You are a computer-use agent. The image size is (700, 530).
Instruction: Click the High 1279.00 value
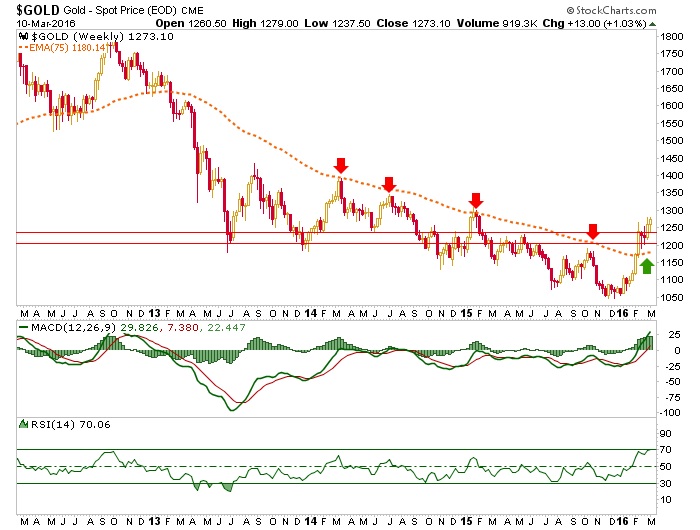[265, 23]
